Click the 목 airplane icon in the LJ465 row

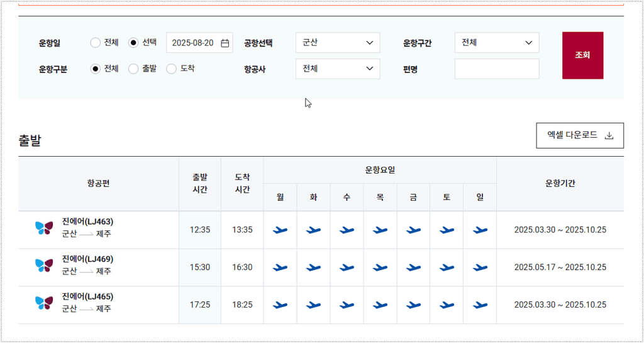(x=380, y=305)
